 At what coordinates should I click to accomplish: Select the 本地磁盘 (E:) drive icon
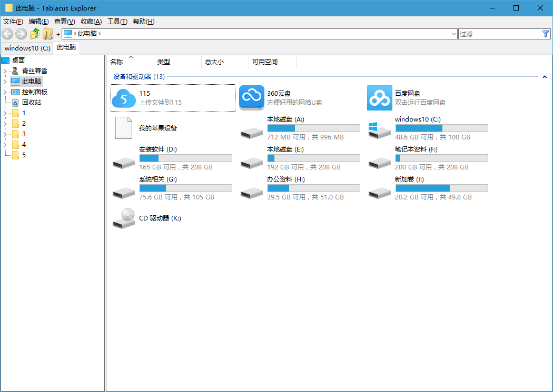[252, 163]
